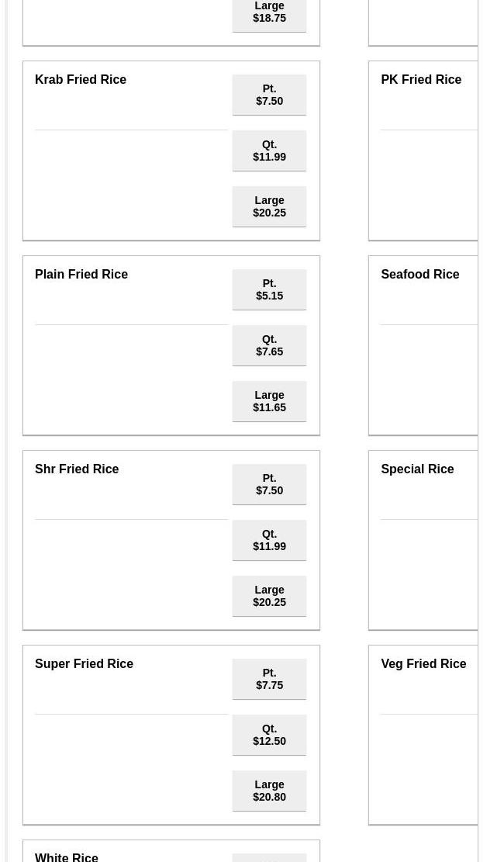Select Shr Fried Rice Pt. $7.50
Screen dimensions: 504x862
pos(269,484)
